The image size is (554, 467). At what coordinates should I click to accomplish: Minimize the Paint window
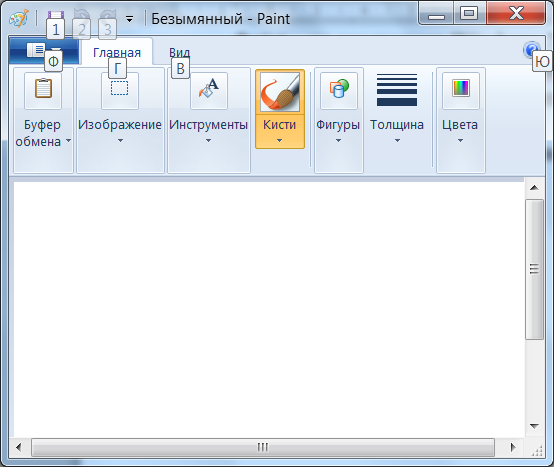436,14
